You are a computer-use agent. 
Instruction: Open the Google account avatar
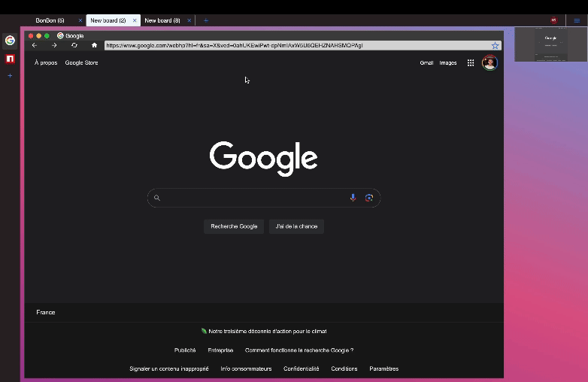[489, 62]
